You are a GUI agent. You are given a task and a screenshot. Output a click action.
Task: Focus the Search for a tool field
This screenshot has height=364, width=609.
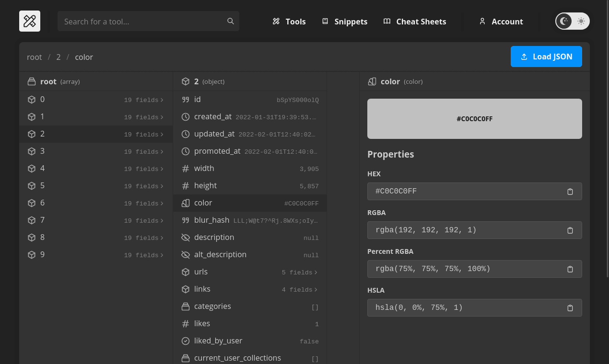[148, 21]
